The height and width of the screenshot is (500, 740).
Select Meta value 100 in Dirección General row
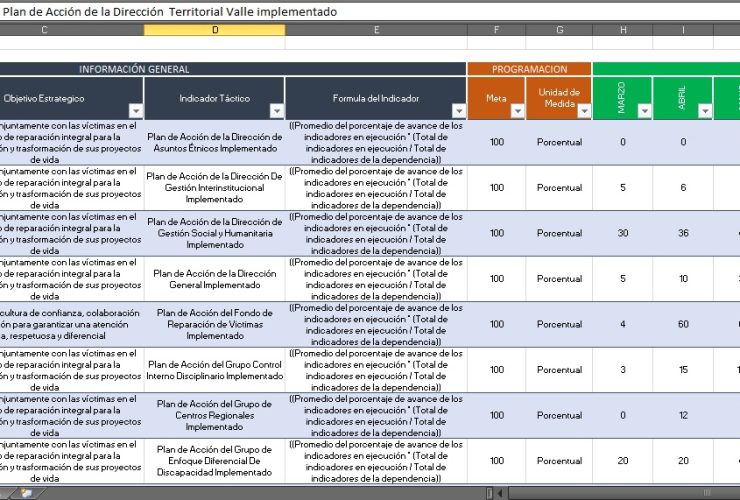coord(496,279)
